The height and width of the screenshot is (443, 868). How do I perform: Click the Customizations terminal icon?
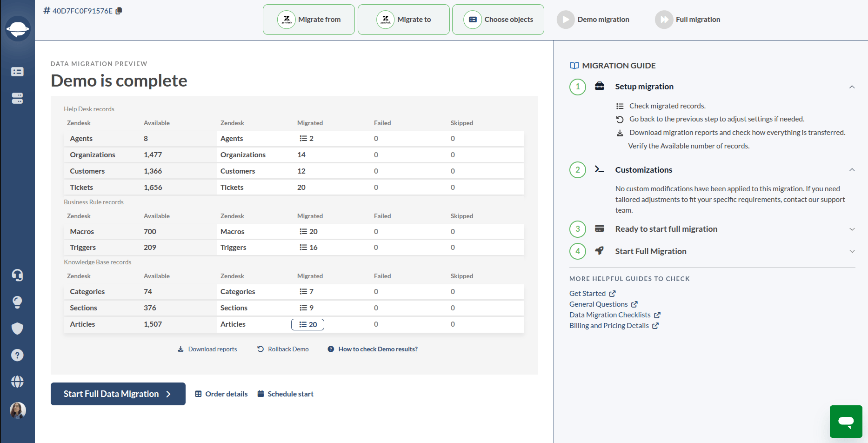[x=600, y=169]
